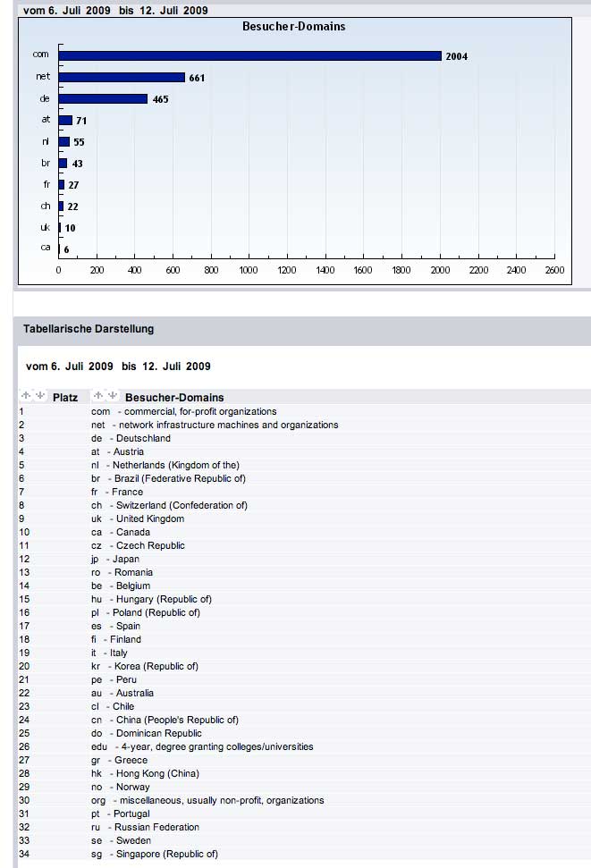Pick the ch Switzerland table row
591x868 pixels.
tap(169, 505)
